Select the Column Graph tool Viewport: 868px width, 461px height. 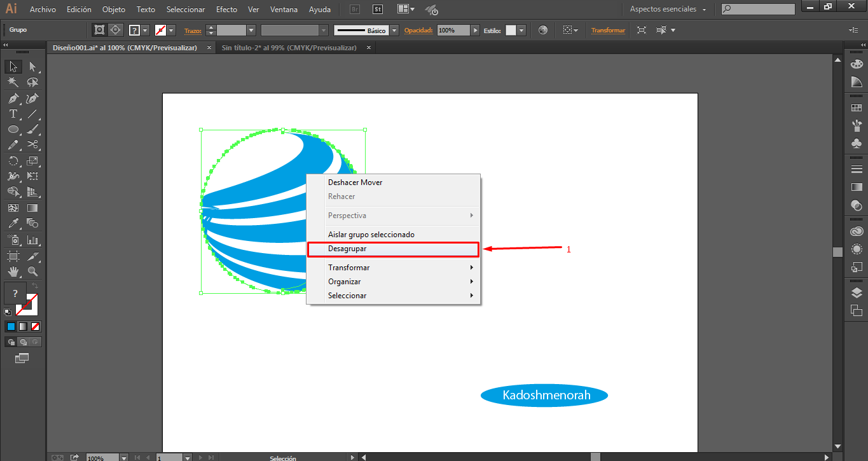pyautogui.click(x=32, y=240)
